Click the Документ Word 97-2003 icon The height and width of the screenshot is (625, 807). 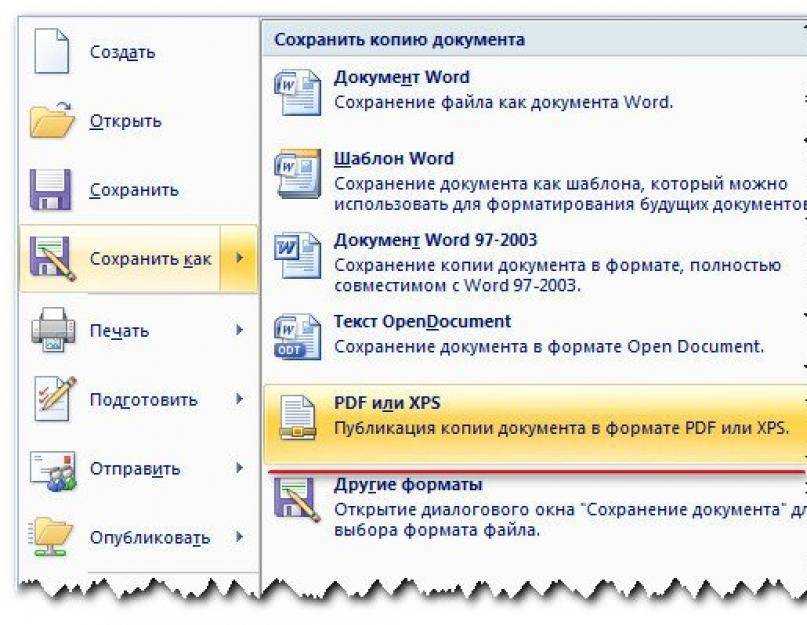[297, 255]
